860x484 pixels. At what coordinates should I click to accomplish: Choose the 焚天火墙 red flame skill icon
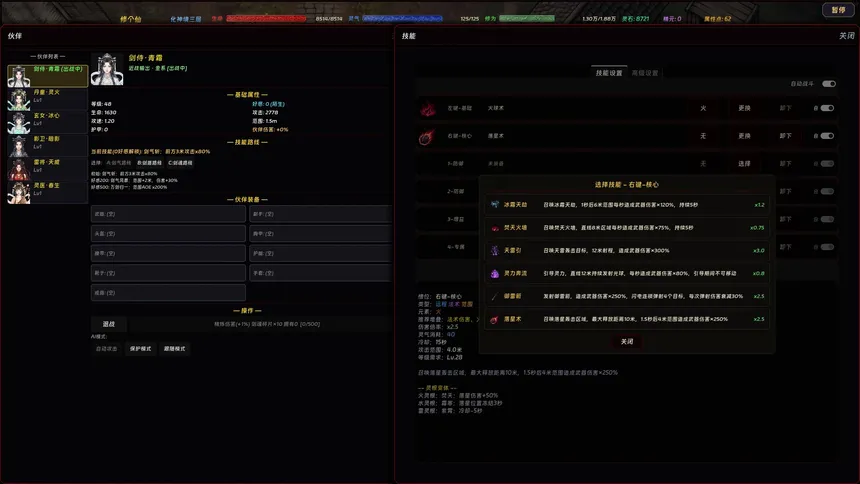pos(495,228)
